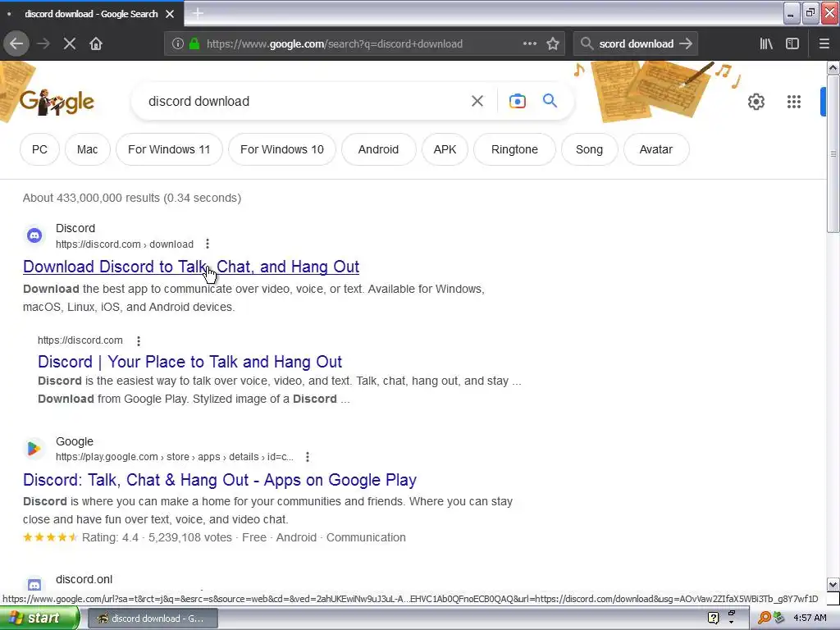Close the discord download tab
840x630 pixels.
click(x=170, y=14)
